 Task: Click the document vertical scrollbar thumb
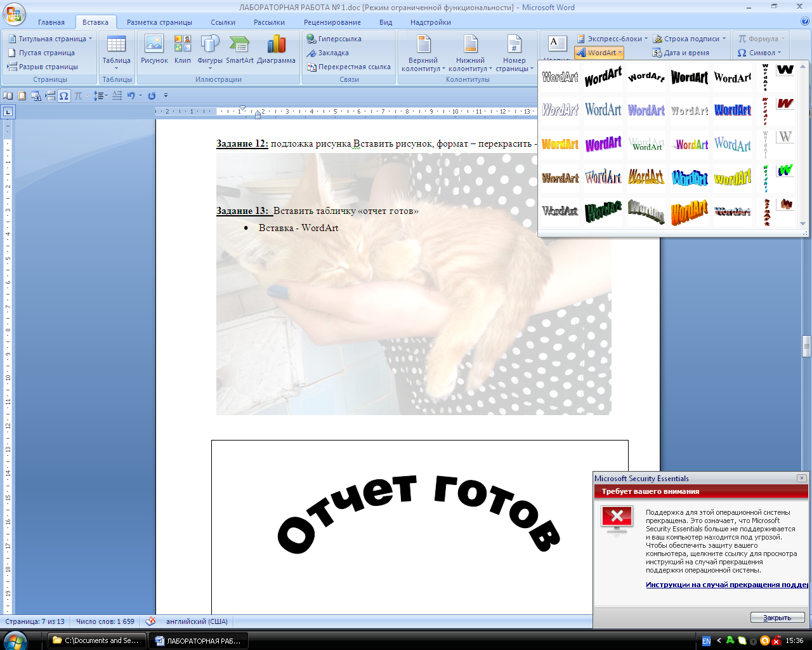[x=806, y=347]
